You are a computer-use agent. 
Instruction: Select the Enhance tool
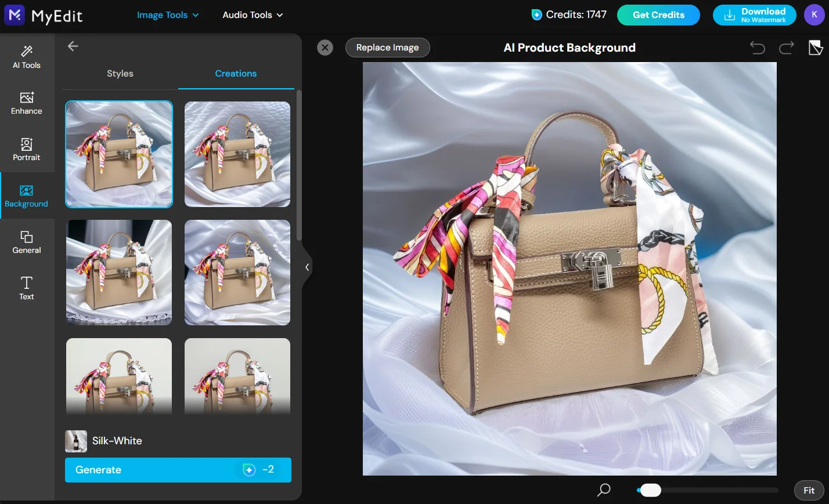coord(27,103)
